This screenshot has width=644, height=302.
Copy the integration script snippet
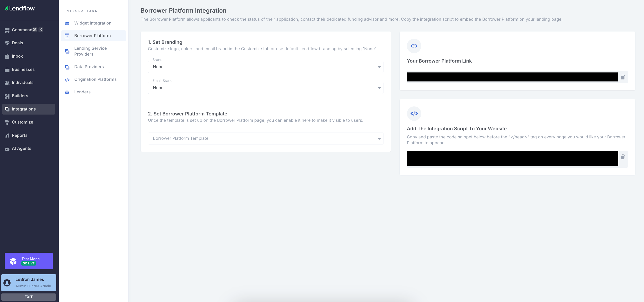623,157
